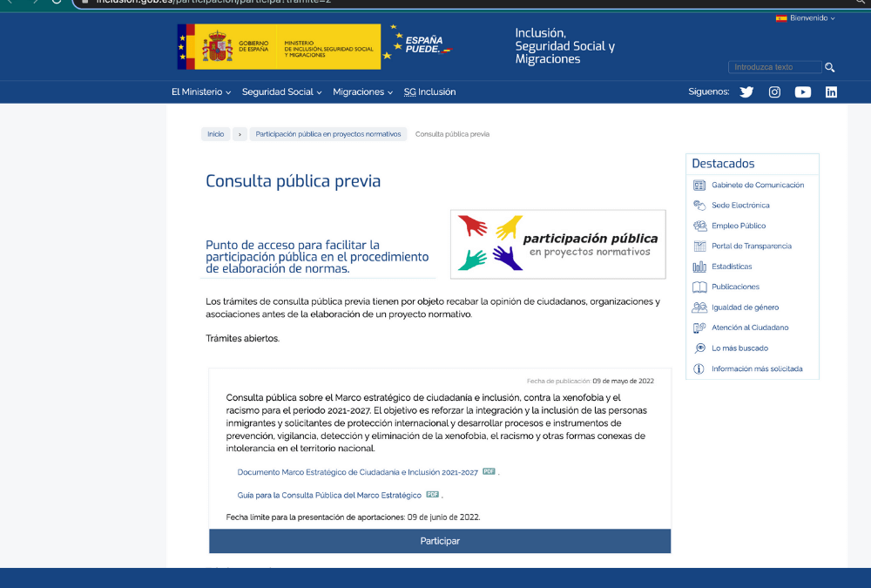Click the Estadísticas chart icon
Screen dimensions: 871x588
coord(699,267)
